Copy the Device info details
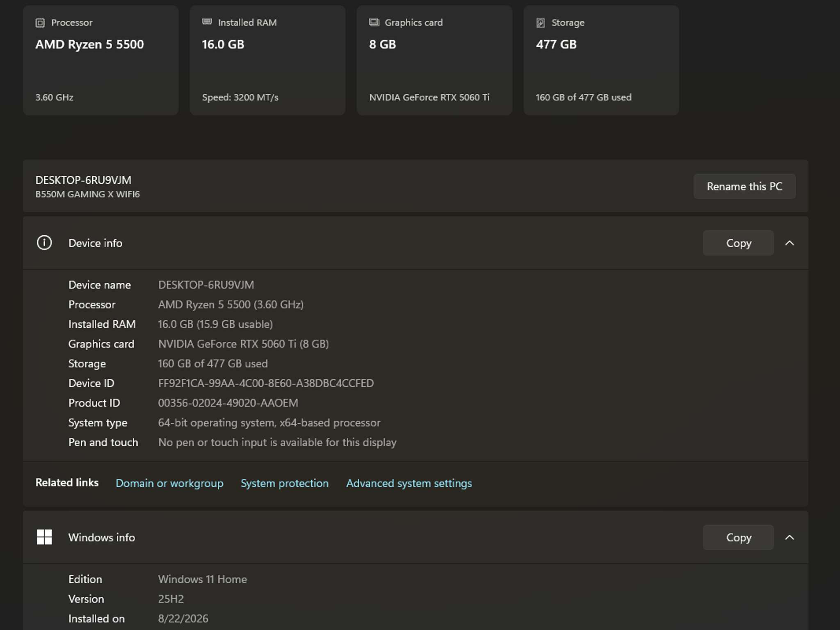The width and height of the screenshot is (840, 630). click(738, 243)
